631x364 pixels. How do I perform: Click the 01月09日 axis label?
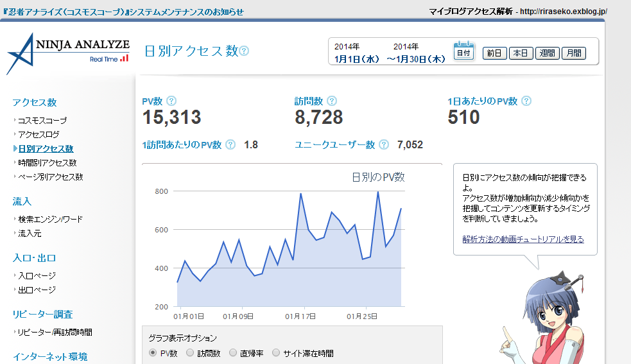[x=238, y=316]
